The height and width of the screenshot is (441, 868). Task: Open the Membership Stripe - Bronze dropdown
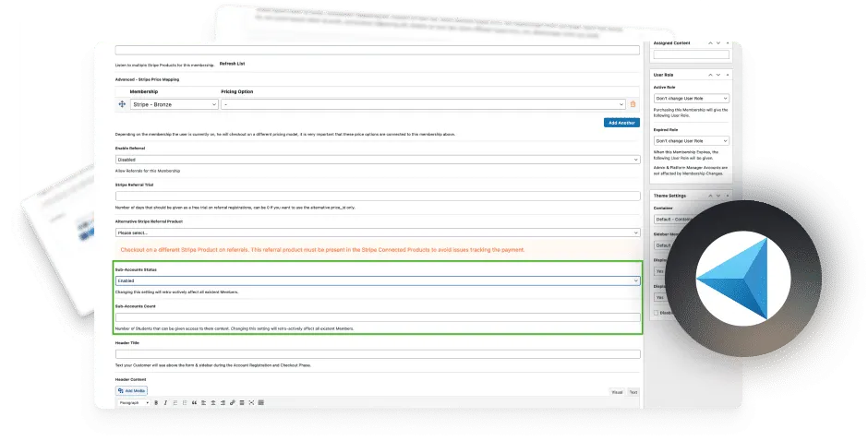175,104
